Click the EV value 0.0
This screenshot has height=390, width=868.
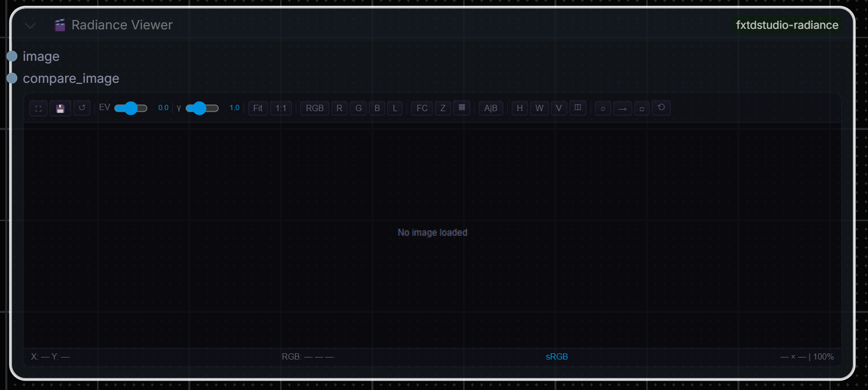164,108
